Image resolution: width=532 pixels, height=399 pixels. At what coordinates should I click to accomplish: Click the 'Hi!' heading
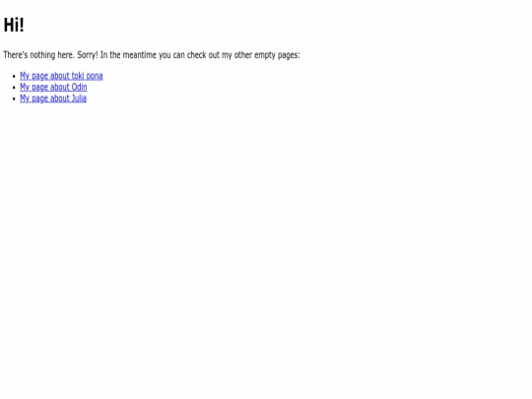pos(14,25)
